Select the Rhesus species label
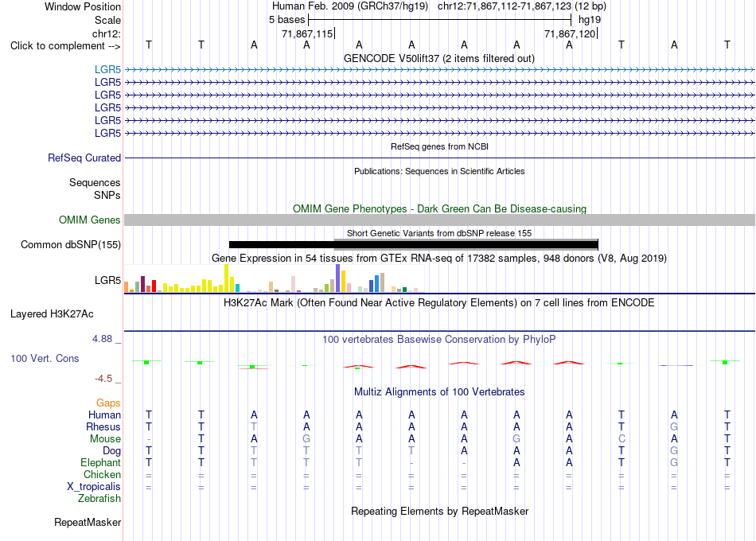The image size is (756, 541). pos(103,426)
